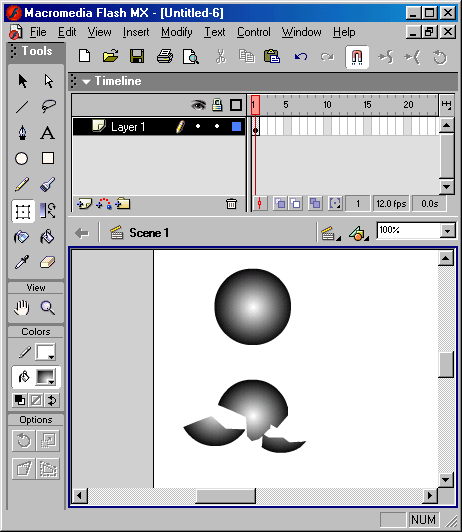Select the Rectangle tool
Viewport: 462px width, 532px height.
(x=48, y=158)
